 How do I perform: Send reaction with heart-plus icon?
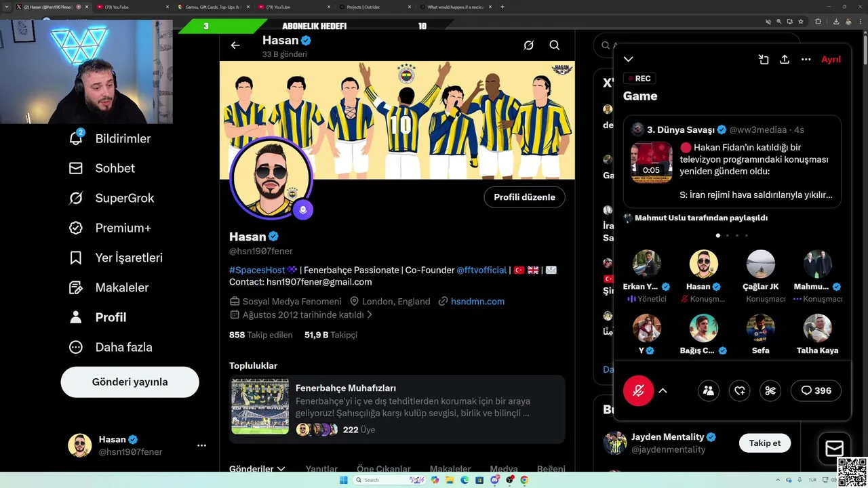(x=740, y=390)
